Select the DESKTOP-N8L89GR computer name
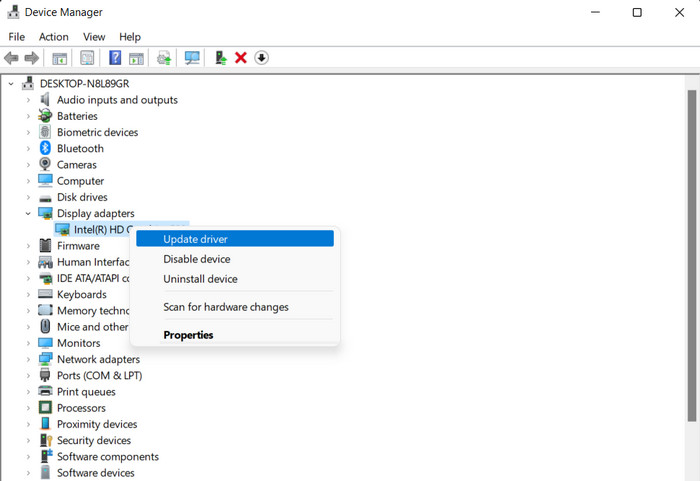700x481 pixels. (x=84, y=84)
